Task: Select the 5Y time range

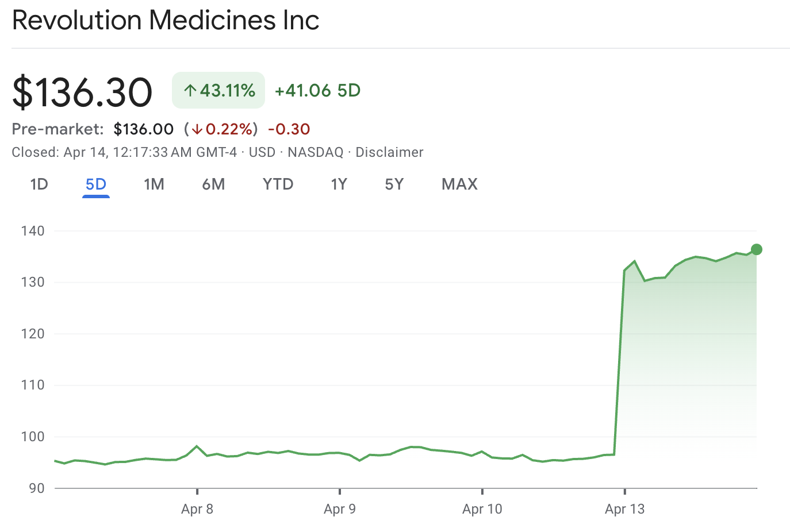Action: (x=394, y=184)
